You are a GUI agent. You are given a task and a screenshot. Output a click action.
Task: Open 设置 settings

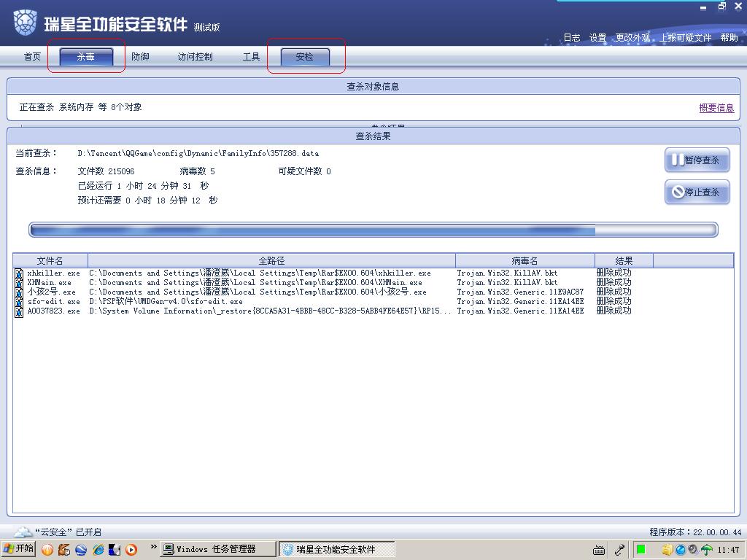point(597,38)
